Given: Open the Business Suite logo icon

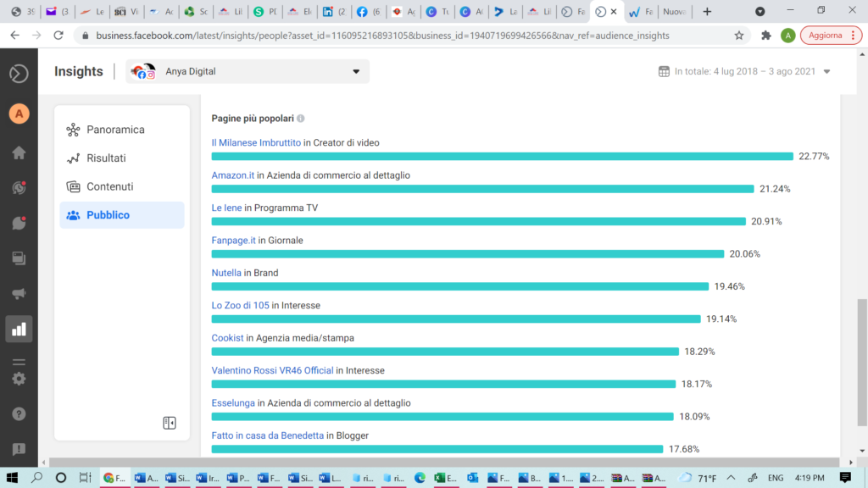Looking at the screenshot, I should pyautogui.click(x=19, y=74).
